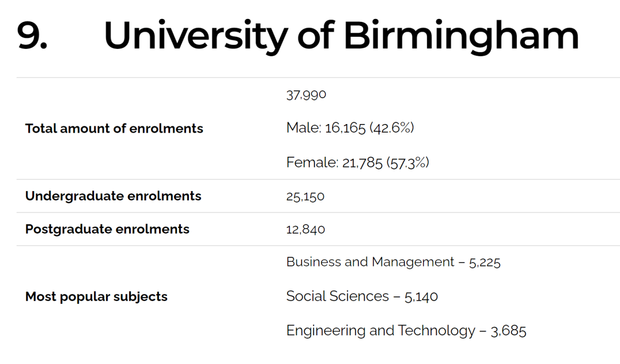Click Business and Management – 5,225 entry
Screen dimensions: 620x364
click(x=393, y=262)
